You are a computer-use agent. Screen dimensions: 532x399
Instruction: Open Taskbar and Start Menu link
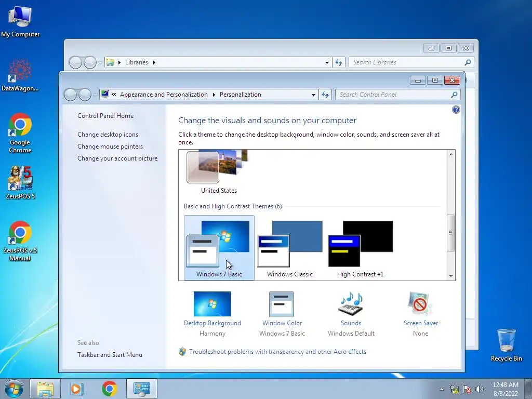(110, 354)
